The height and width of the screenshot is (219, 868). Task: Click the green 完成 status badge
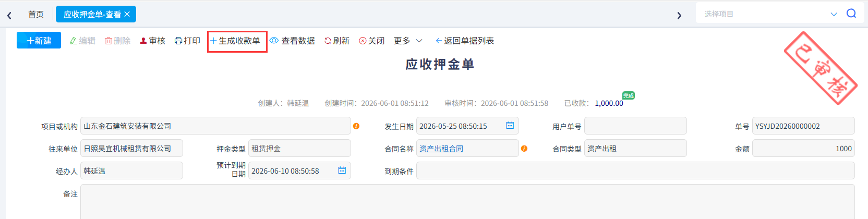[x=629, y=95]
